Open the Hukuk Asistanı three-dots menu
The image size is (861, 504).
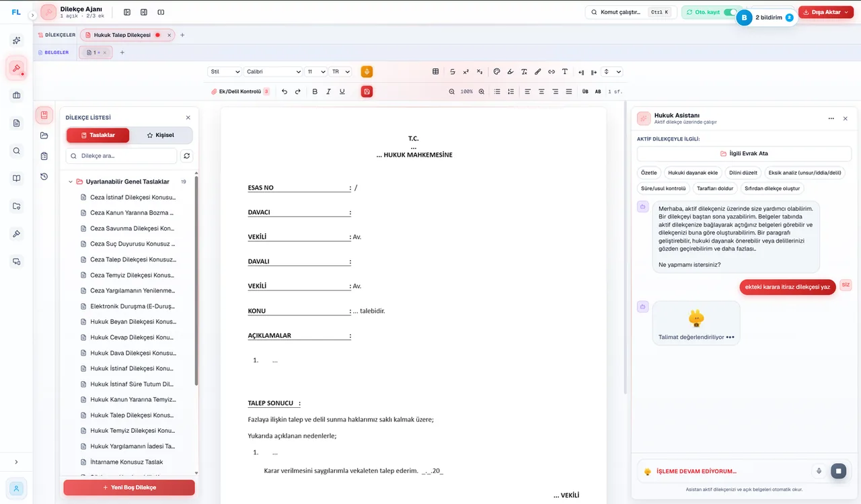click(831, 118)
